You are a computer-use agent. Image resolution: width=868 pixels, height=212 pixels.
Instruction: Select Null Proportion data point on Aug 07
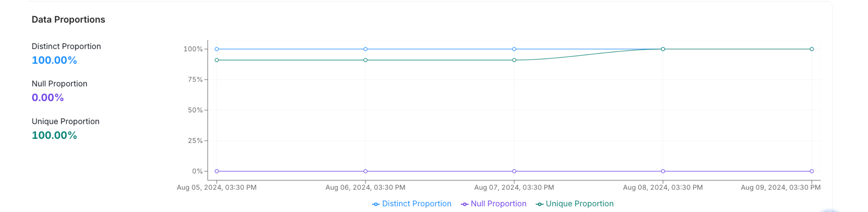click(514, 171)
